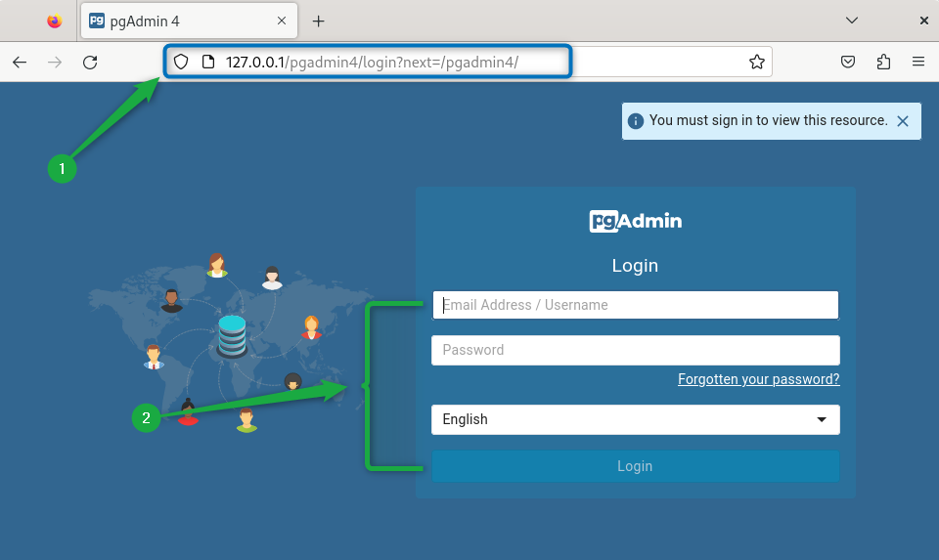Focus the Email Address / Username field
This screenshot has height=560, width=939.
(x=635, y=305)
